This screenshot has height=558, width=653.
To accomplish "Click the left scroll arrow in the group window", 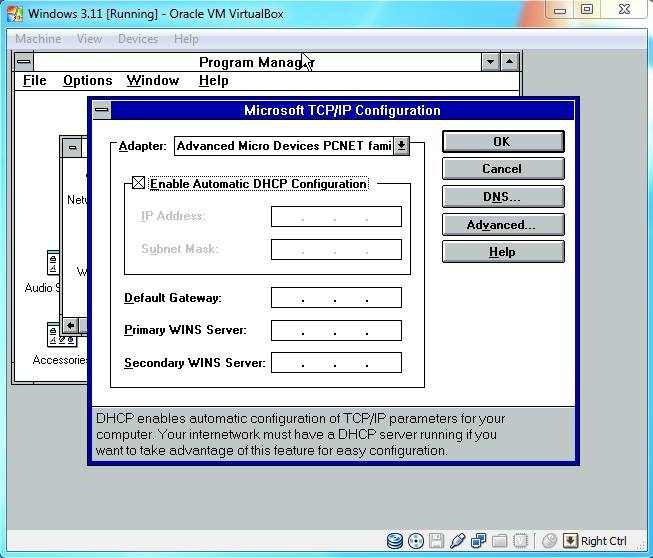I will click(71, 325).
